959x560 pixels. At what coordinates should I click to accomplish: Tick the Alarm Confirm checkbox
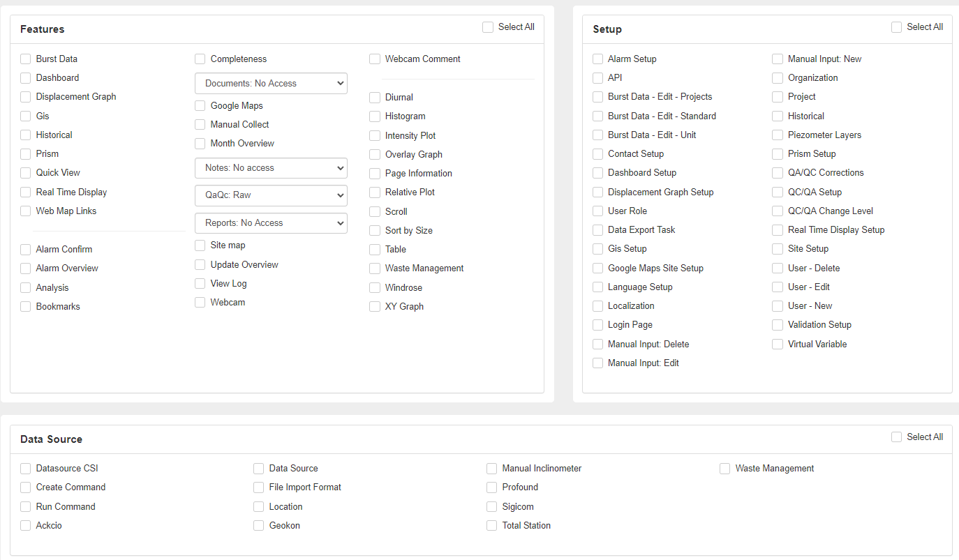point(26,250)
